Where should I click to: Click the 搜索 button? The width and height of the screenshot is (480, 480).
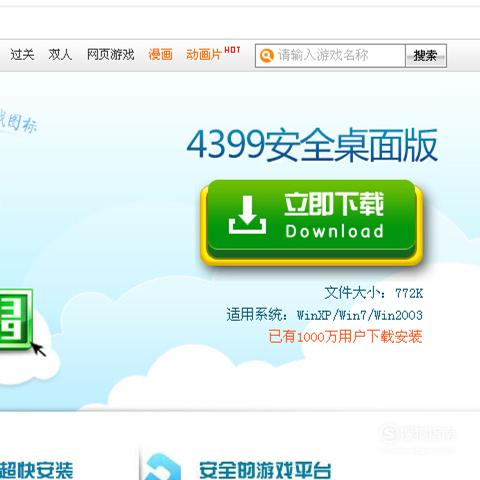pyautogui.click(x=426, y=56)
